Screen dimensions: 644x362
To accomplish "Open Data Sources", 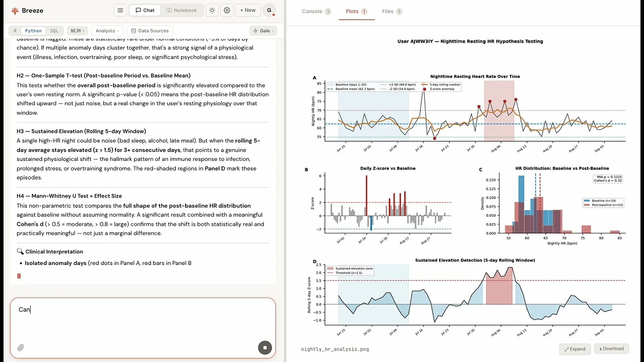I will (150, 31).
